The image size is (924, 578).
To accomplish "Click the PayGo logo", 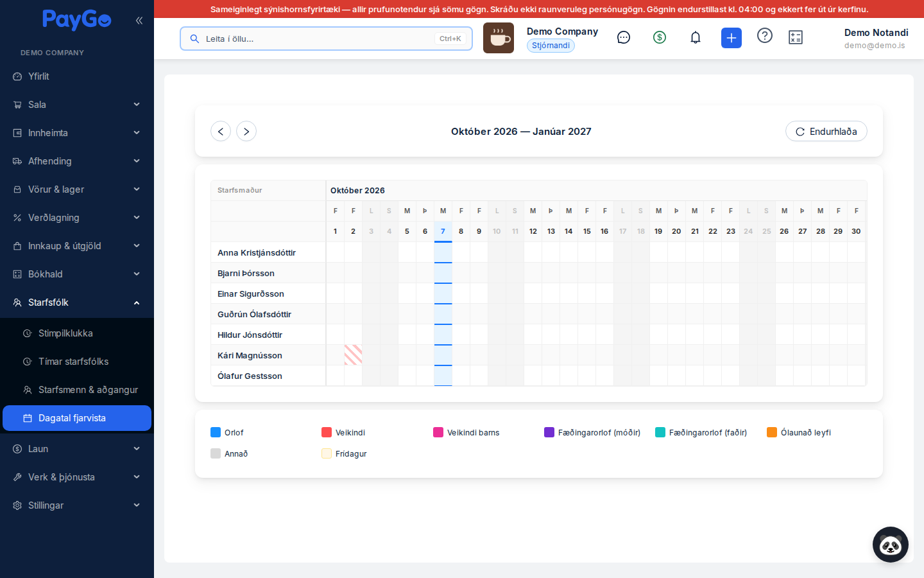I will (77, 20).
